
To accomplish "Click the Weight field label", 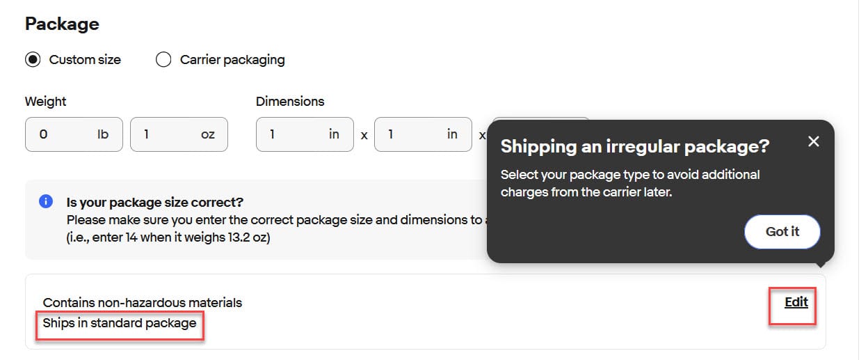I will (x=46, y=102).
